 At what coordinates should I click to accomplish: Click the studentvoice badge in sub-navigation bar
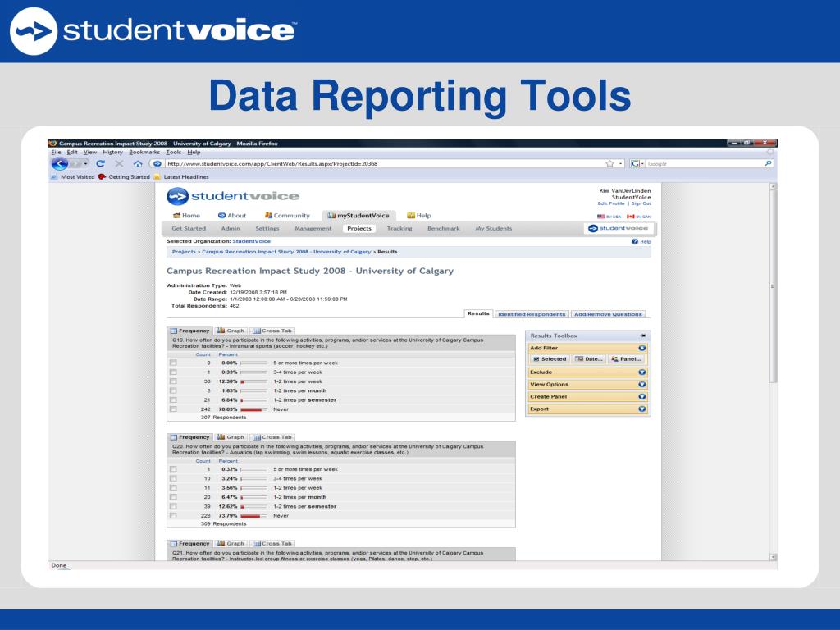pyautogui.click(x=619, y=228)
